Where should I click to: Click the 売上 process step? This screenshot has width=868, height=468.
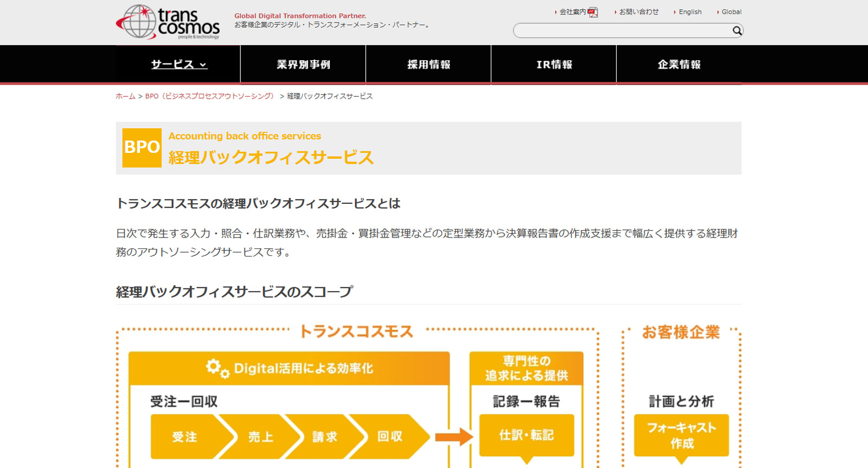click(261, 437)
